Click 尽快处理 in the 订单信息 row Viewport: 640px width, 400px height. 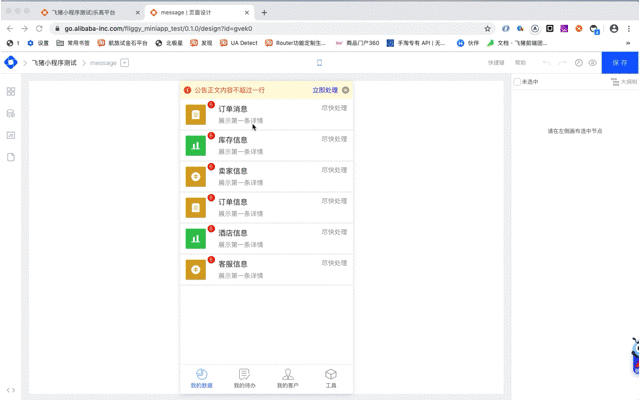click(x=334, y=201)
